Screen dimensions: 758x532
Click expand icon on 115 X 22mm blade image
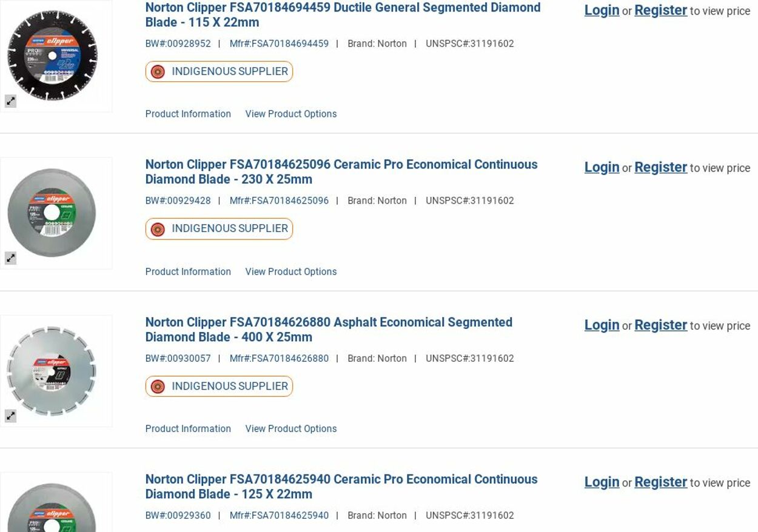[x=10, y=101]
